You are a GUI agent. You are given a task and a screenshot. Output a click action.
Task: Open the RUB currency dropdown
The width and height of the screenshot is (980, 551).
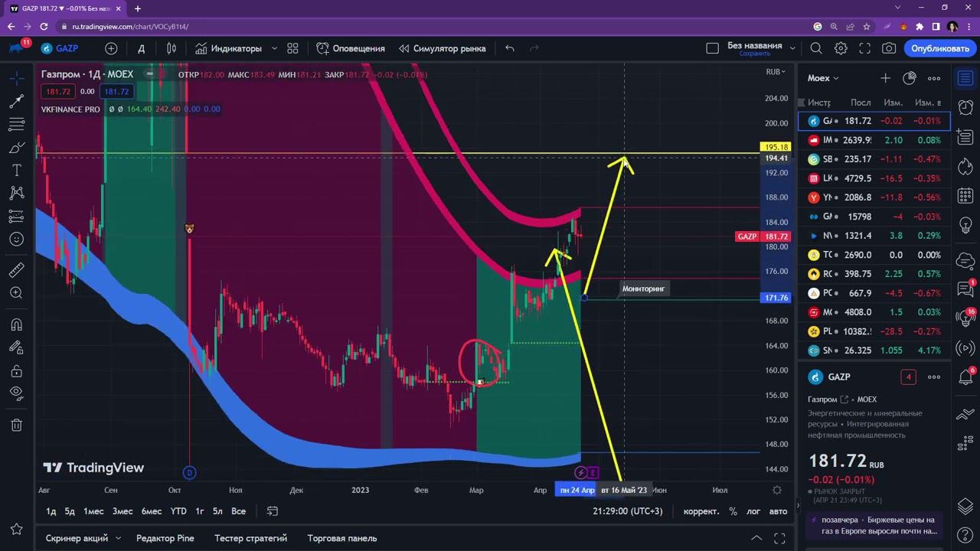(x=776, y=71)
